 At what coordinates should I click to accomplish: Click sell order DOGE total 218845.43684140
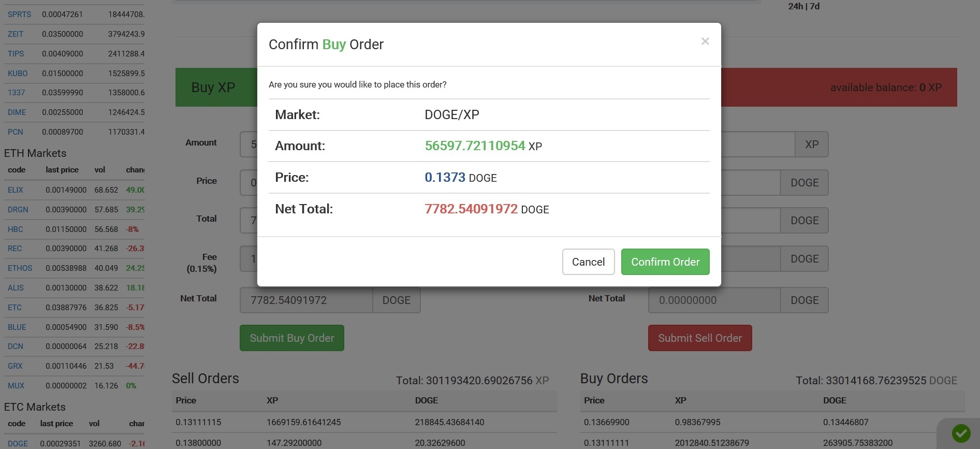[x=449, y=422]
